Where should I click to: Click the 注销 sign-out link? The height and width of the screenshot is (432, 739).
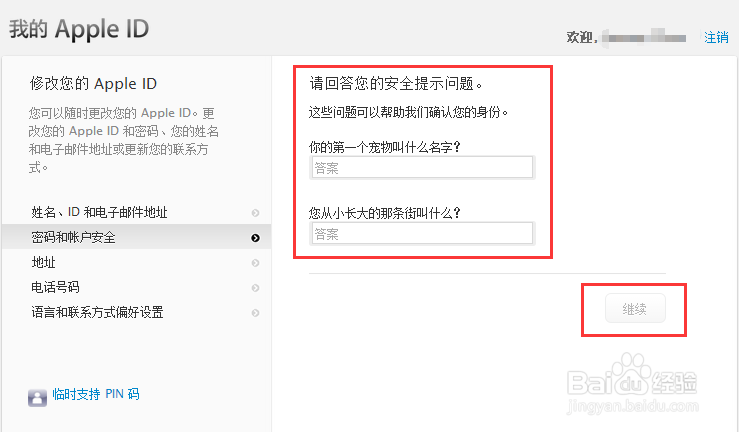tap(716, 37)
